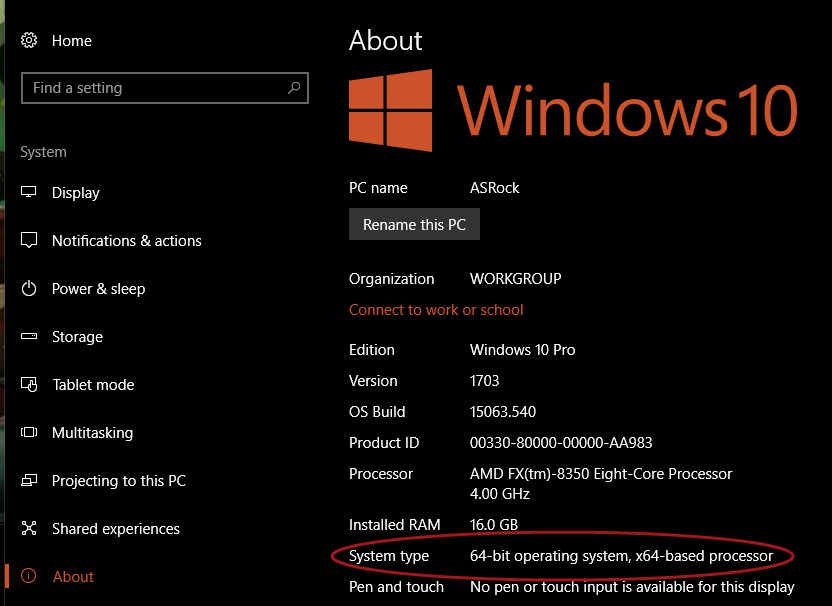This screenshot has width=832, height=606.
Task: Click the System section header in sidebar
Action: 44,152
